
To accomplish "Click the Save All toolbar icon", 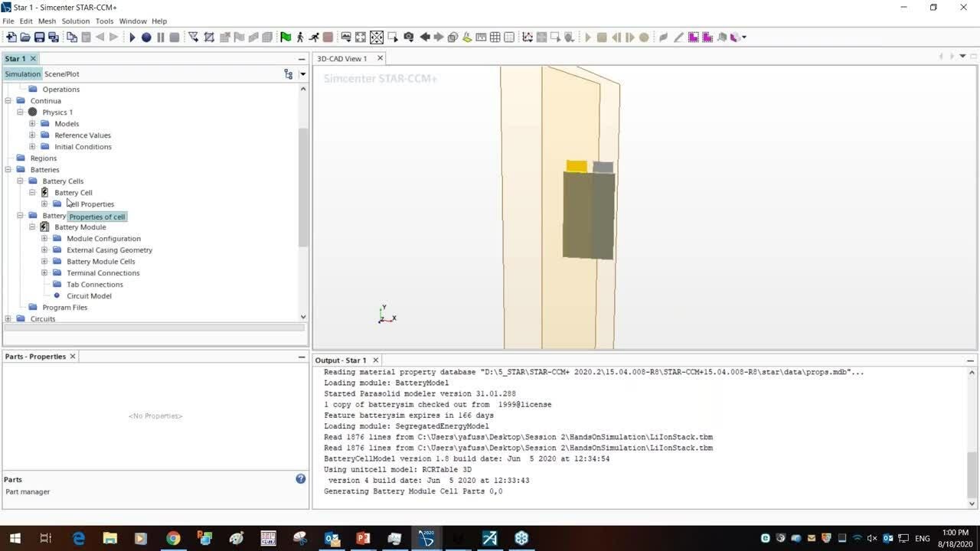I will pos(54,37).
